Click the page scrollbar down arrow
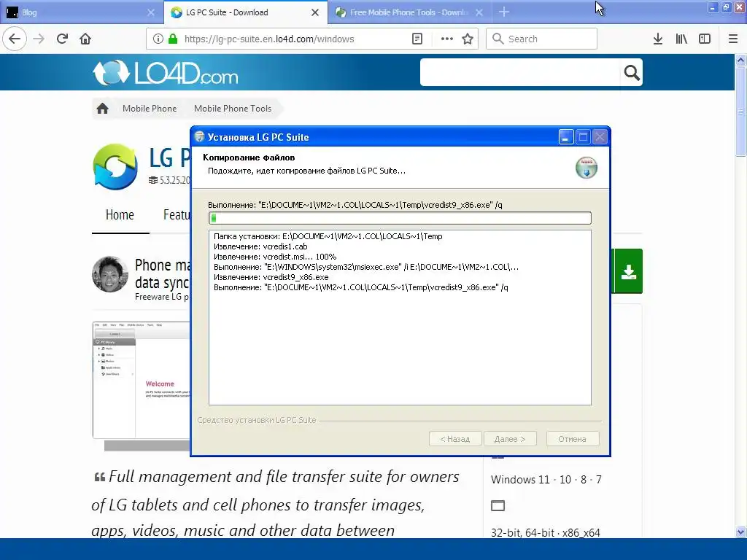The height and width of the screenshot is (560, 747). 740,532
